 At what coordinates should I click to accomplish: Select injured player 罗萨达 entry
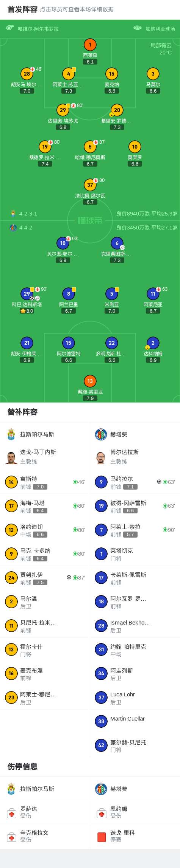click(45, 813)
